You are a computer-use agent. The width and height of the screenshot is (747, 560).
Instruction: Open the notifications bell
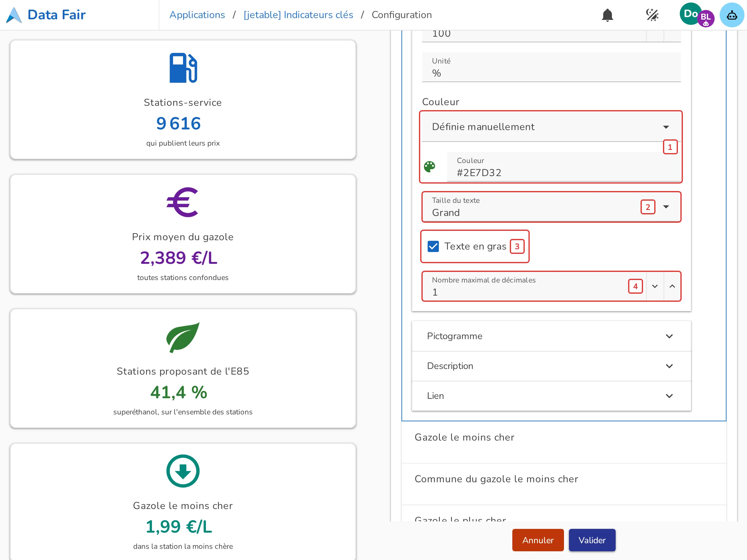click(607, 15)
